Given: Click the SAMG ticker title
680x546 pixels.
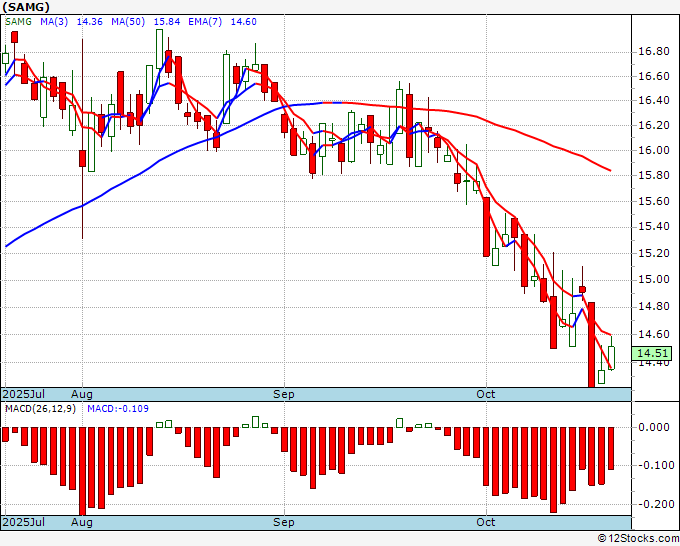Looking at the screenshot, I should tap(26, 7).
